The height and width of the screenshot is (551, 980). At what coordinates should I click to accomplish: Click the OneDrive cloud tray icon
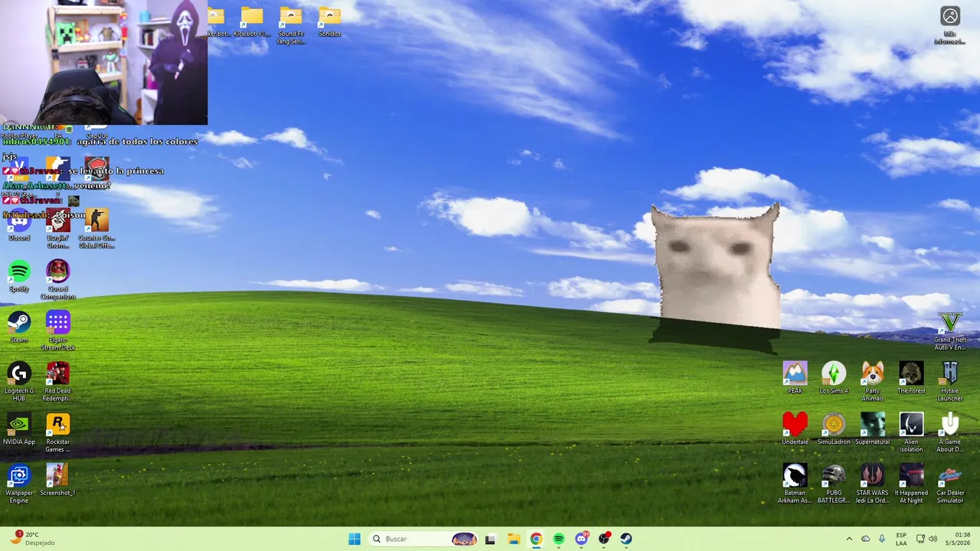pos(865,539)
